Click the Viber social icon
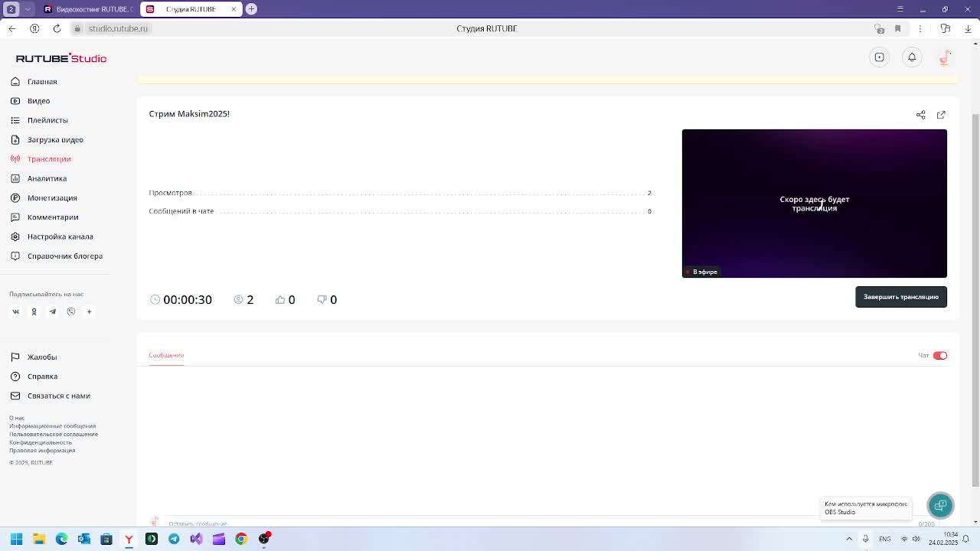Image resolution: width=980 pixels, height=551 pixels. click(x=71, y=311)
